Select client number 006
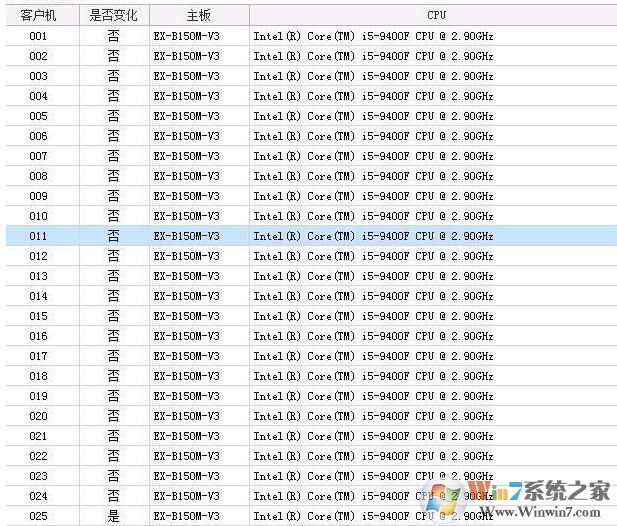Screen dimensions: 617x526 [x=38, y=136]
